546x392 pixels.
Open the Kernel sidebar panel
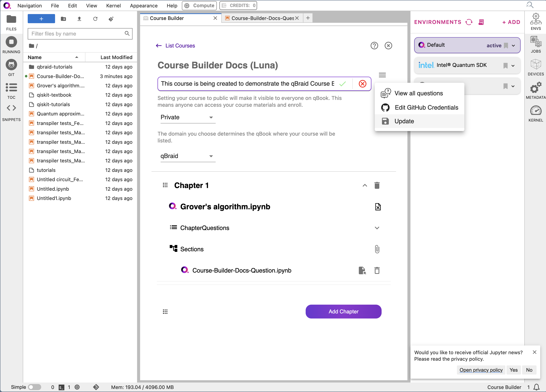coord(536,114)
